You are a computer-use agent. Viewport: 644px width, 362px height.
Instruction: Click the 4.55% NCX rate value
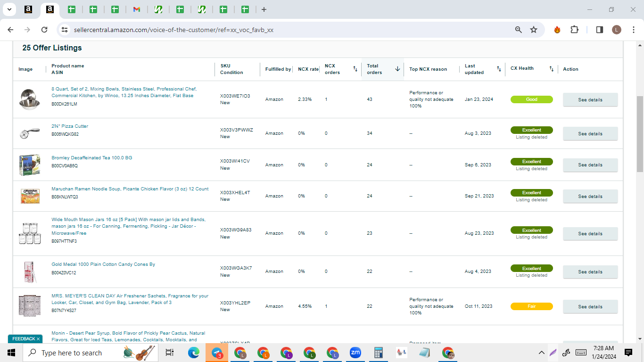point(305,306)
